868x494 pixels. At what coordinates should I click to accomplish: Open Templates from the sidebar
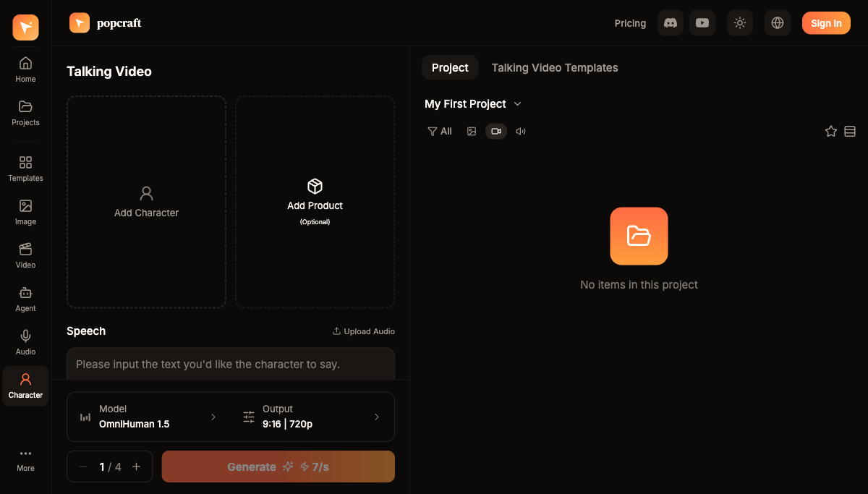click(x=25, y=169)
